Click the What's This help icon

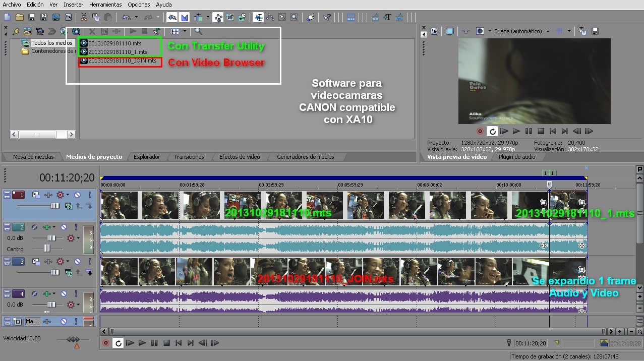tap(327, 17)
